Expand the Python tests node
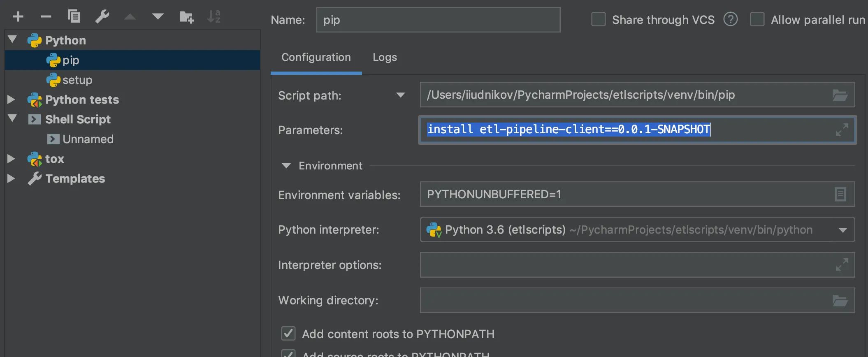868x357 pixels. coord(12,100)
